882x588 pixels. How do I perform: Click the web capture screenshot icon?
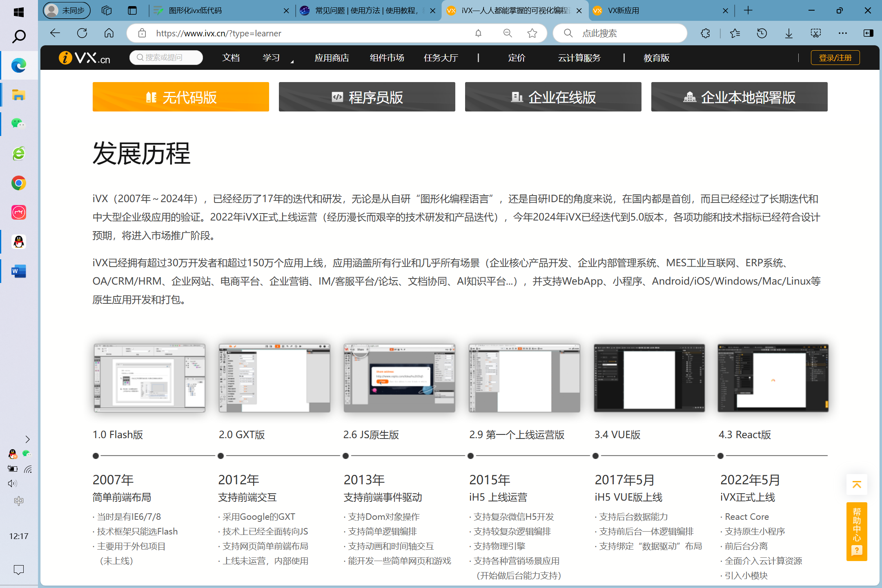coord(816,33)
